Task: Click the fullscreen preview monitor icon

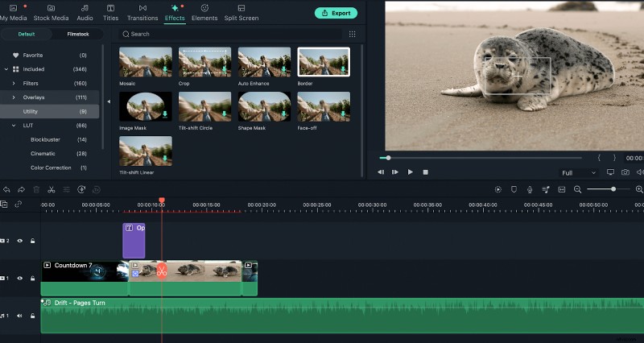Action: click(610, 172)
